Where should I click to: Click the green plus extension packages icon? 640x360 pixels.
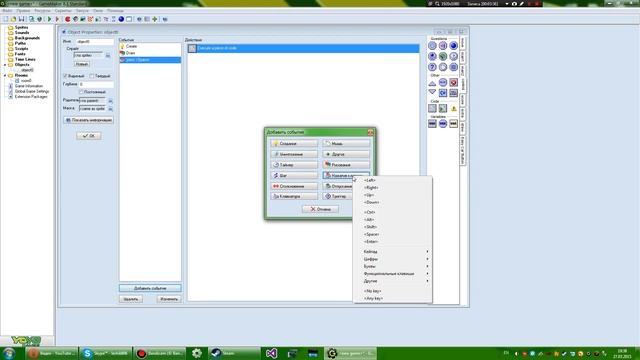pyautogui.click(x=155, y=19)
